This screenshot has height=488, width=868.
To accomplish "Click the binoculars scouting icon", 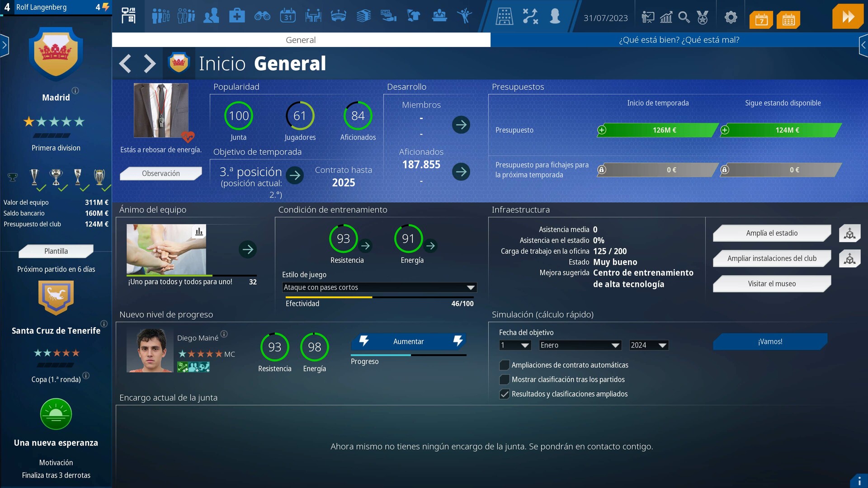I will (x=262, y=17).
